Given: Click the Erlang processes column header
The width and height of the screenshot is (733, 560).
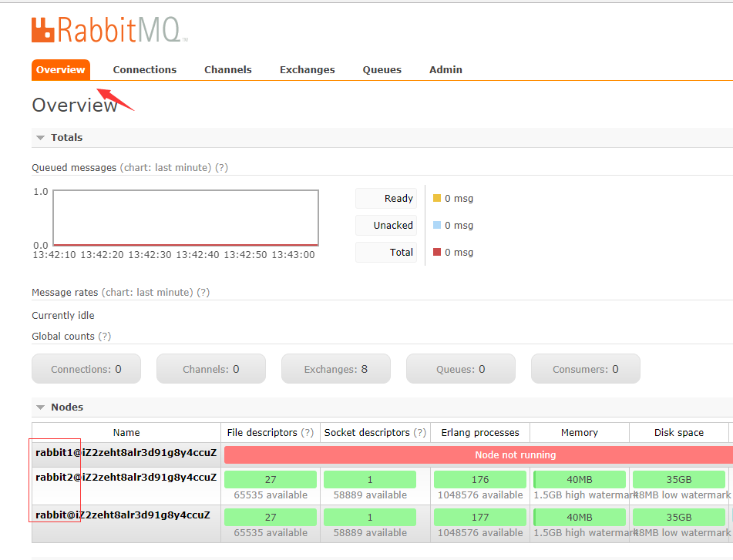Looking at the screenshot, I should point(480,432).
